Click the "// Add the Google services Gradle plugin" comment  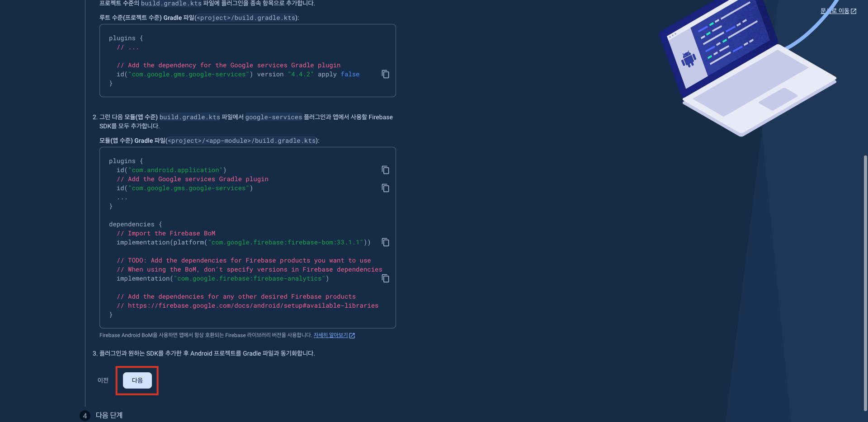tap(193, 179)
